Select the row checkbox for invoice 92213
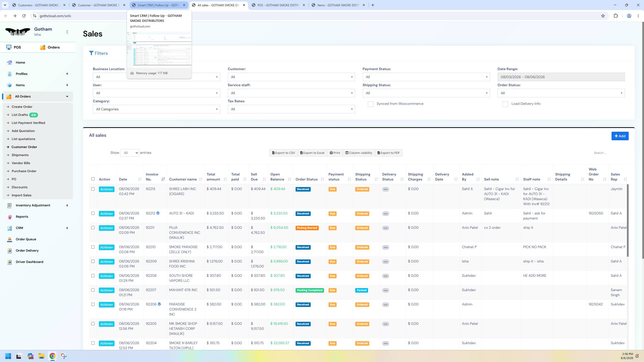Image resolution: width=644 pixels, height=362 pixels. click(93, 189)
